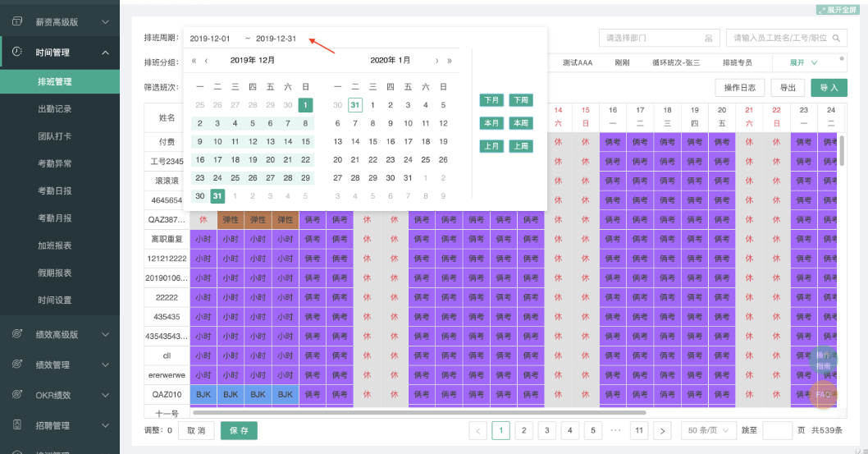Click the 下月 shortcut button

click(x=491, y=100)
